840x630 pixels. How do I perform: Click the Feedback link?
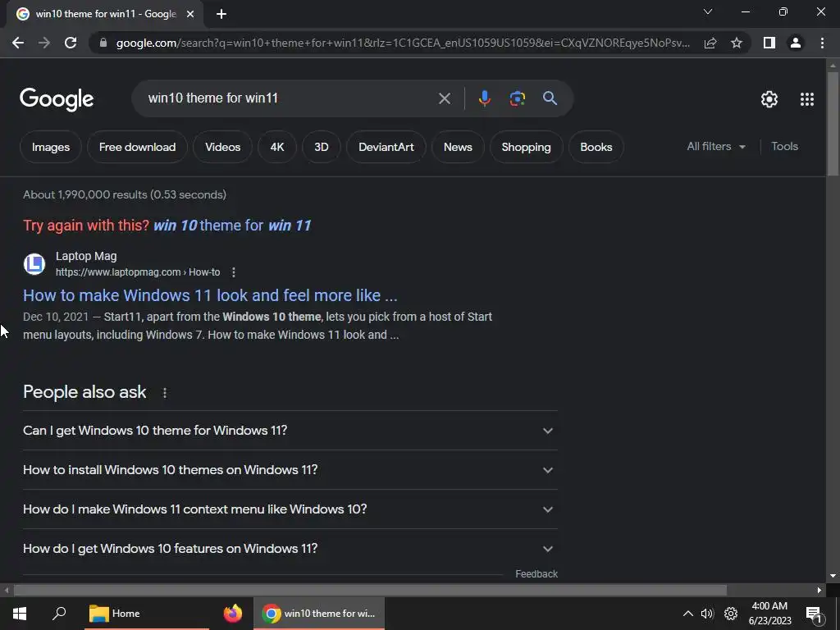point(536,573)
